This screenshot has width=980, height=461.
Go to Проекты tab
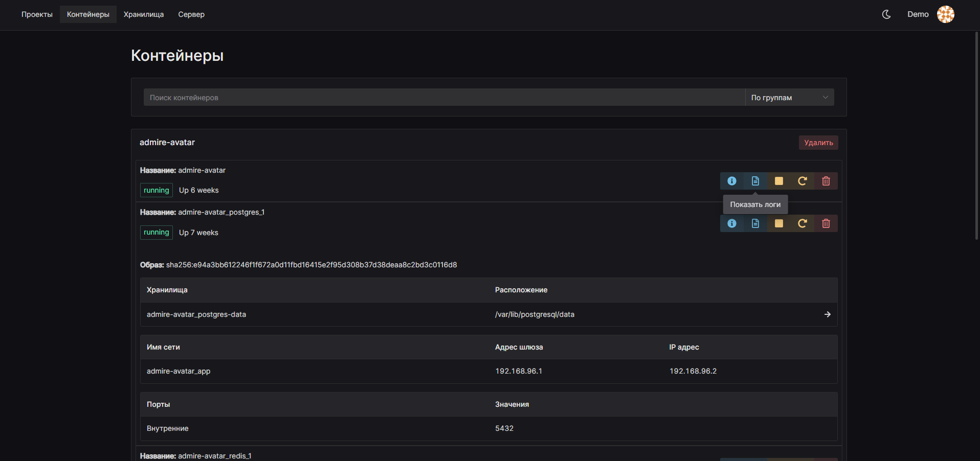pyautogui.click(x=37, y=14)
